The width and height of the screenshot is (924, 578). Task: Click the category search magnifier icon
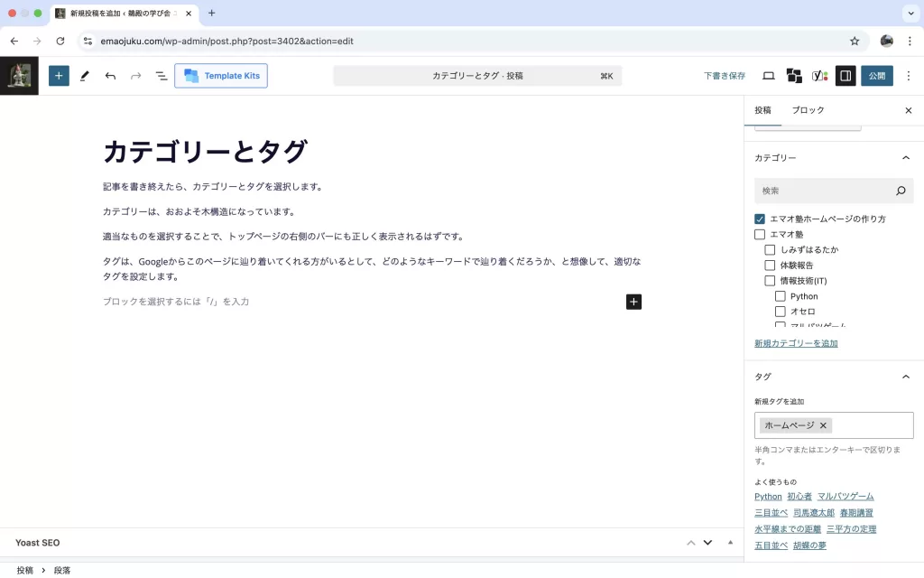[901, 191]
